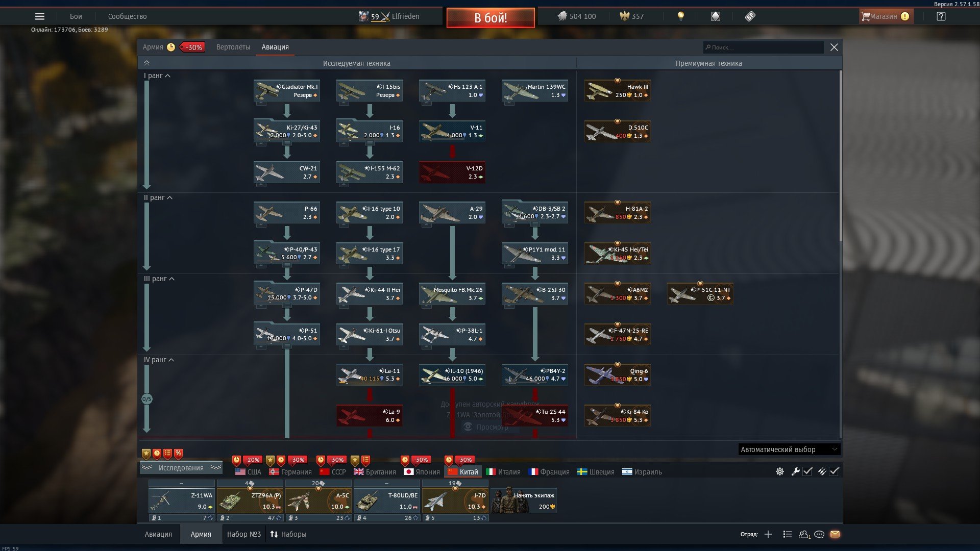The height and width of the screenshot is (551, 980).
Task: Collapse the I ранг section
Action: 157,76
